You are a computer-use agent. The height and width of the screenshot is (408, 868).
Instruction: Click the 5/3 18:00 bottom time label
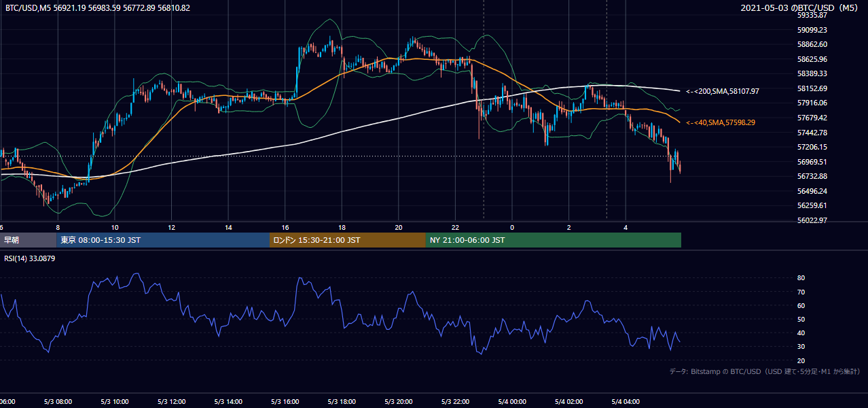(x=342, y=402)
